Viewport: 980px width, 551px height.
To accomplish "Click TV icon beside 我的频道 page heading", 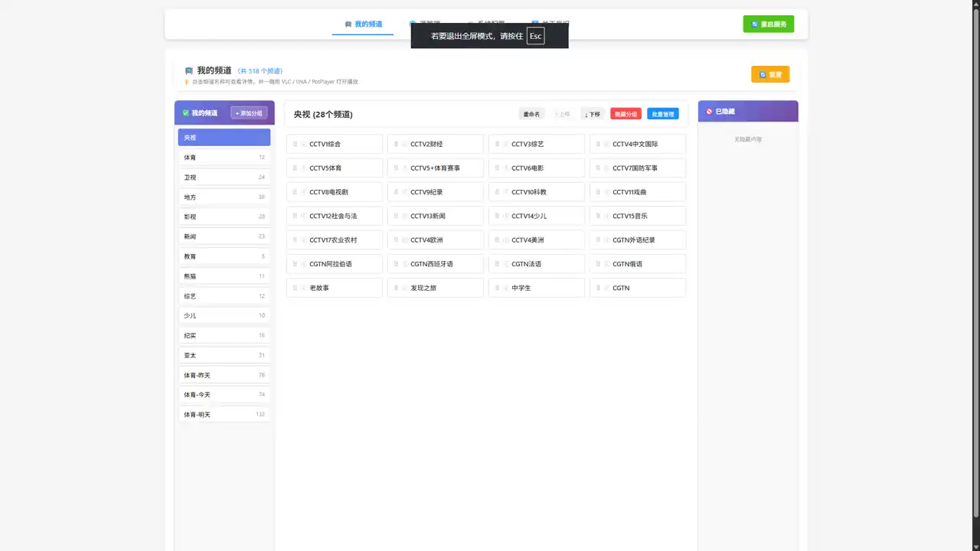I will (x=189, y=70).
